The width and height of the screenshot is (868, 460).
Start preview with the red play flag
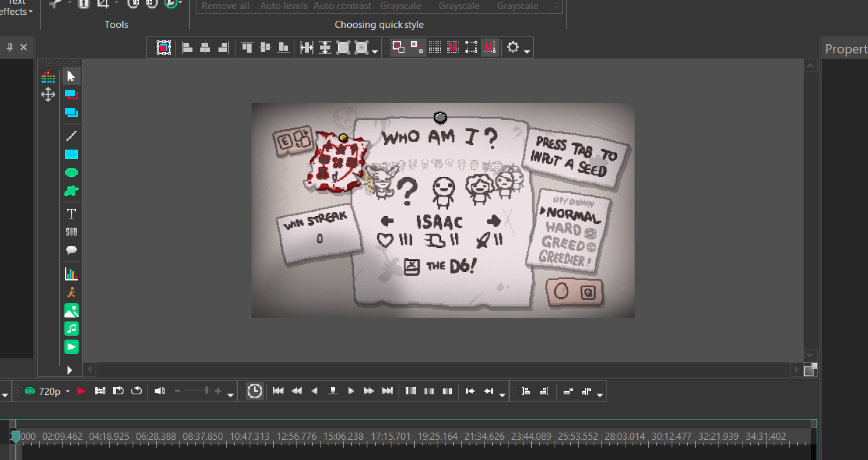point(81,391)
